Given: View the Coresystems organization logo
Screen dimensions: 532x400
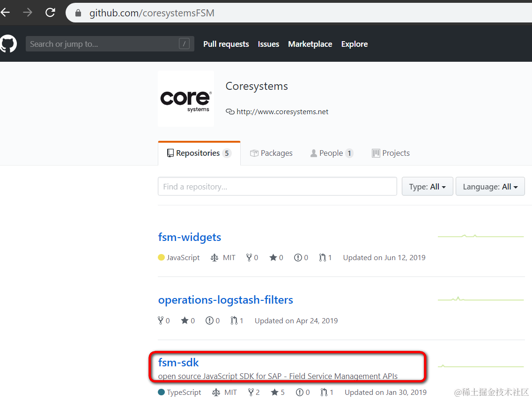Looking at the screenshot, I should coord(186,99).
